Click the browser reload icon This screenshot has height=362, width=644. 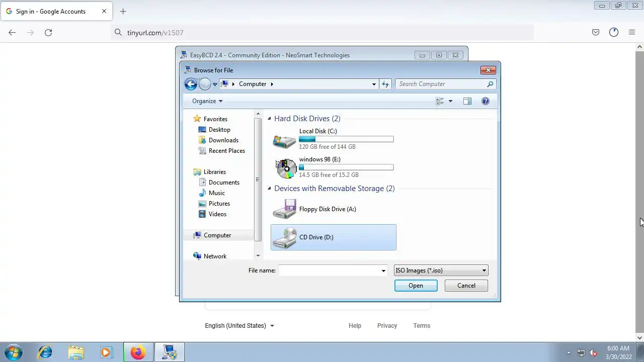(48, 32)
